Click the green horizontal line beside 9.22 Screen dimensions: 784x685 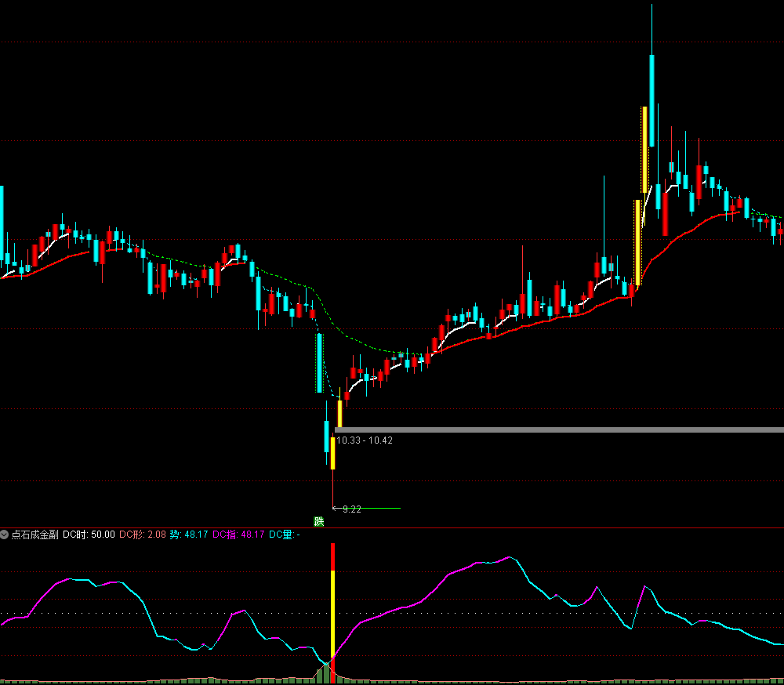(382, 509)
